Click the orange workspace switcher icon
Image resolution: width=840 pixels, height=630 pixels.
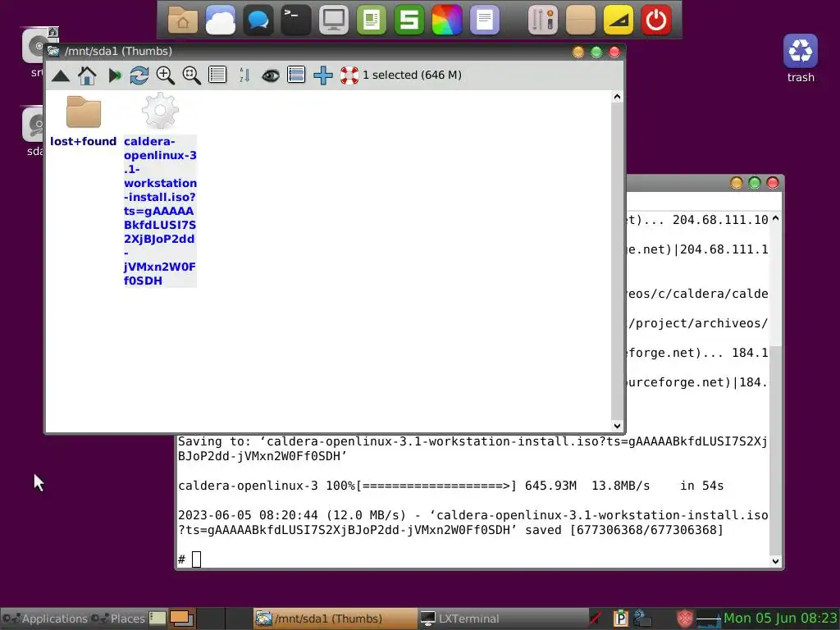(182, 619)
